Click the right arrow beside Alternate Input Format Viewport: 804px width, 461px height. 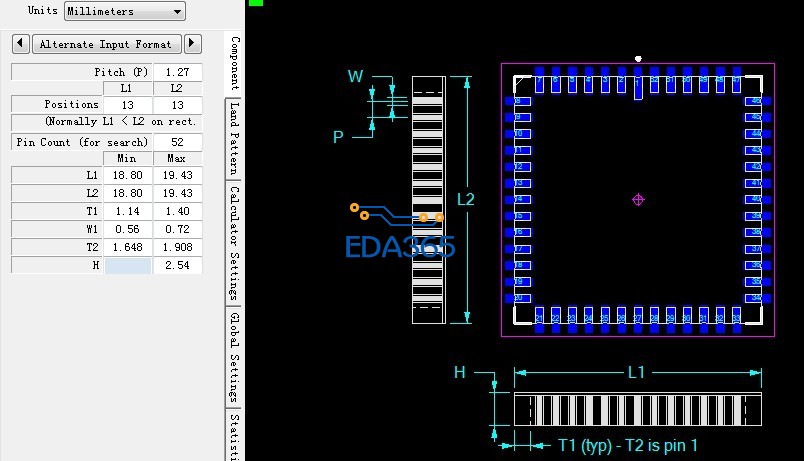(192, 44)
